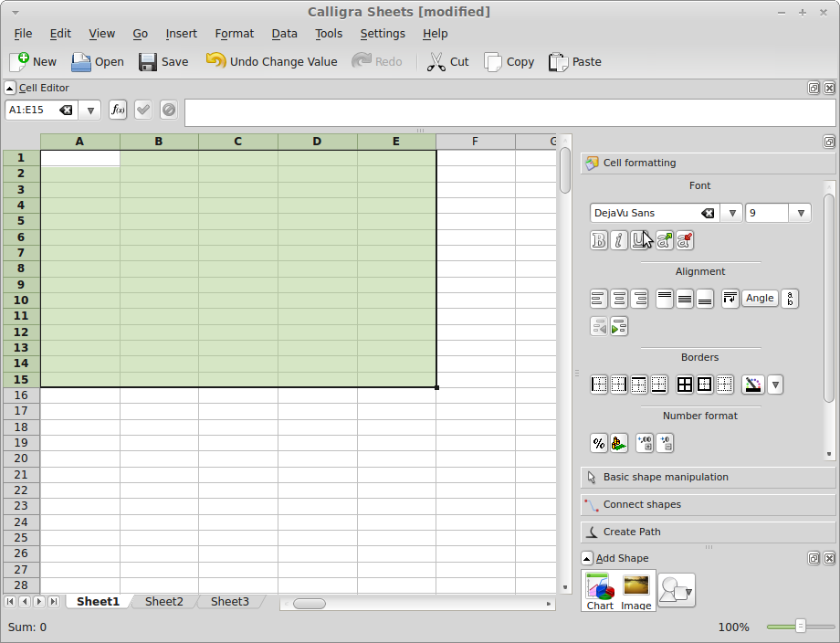
Task: Center text horizontally in cells
Action: click(619, 299)
